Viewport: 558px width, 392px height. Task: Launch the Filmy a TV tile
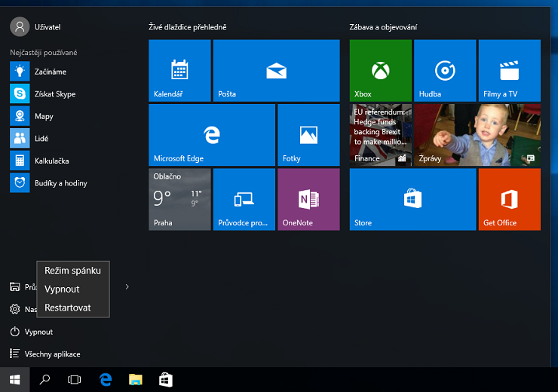[x=509, y=71]
